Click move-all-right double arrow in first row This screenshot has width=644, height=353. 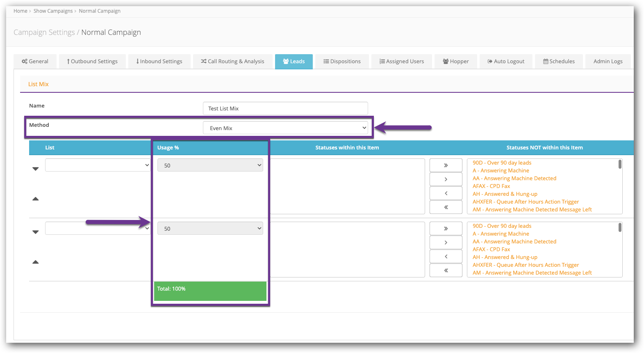[446, 165]
